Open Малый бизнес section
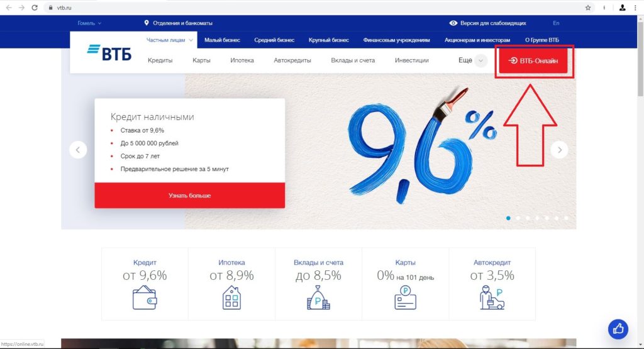The image size is (644, 349). click(222, 40)
